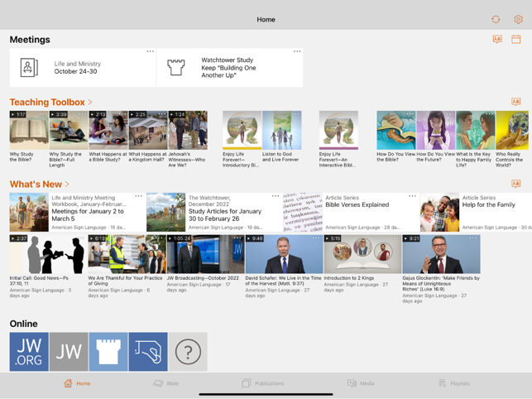Screen dimensions: 532x399
Task: Play JW Broadcasting October 2022 video
Action: point(206,254)
